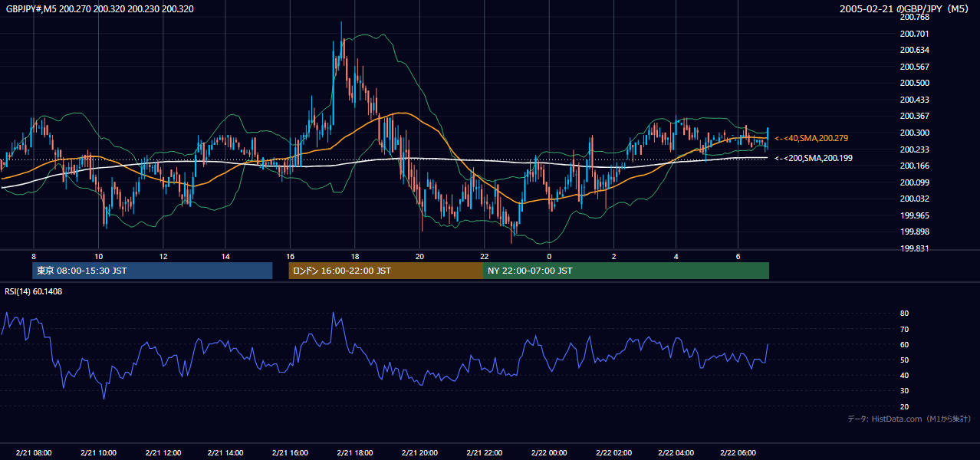
Task: Click the RSI axis level 30
Action: tap(904, 391)
